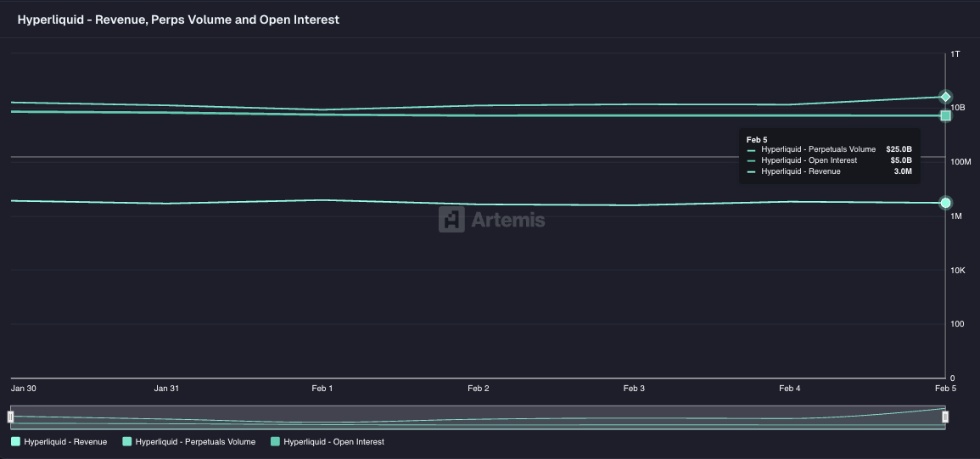Click the Hyperliquid - Perpetuals Volume legend label
The width and height of the screenshot is (980, 459).
[196, 441]
